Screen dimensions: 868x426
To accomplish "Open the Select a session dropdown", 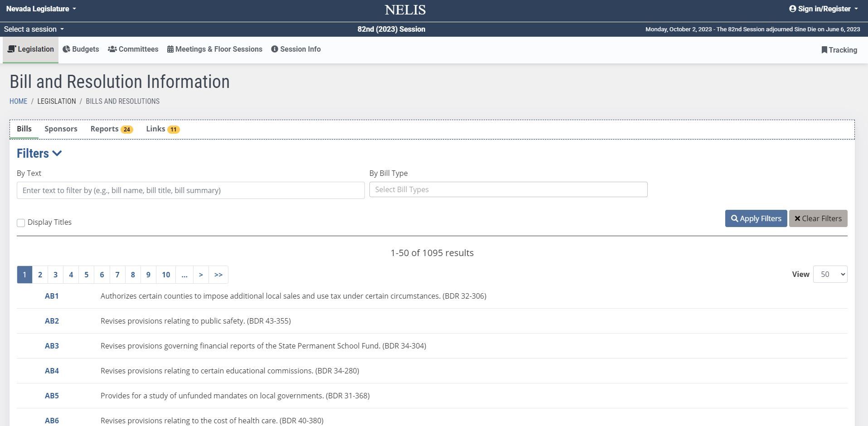I will (34, 29).
